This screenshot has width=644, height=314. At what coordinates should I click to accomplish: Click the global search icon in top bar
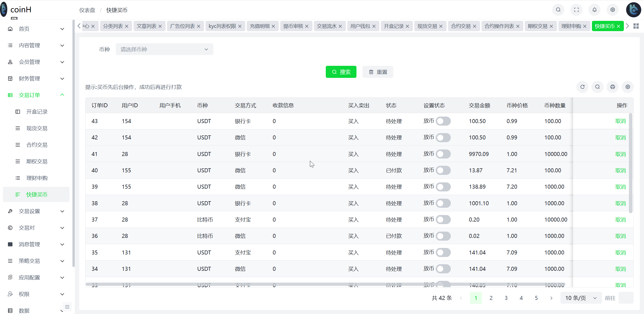pos(558,10)
